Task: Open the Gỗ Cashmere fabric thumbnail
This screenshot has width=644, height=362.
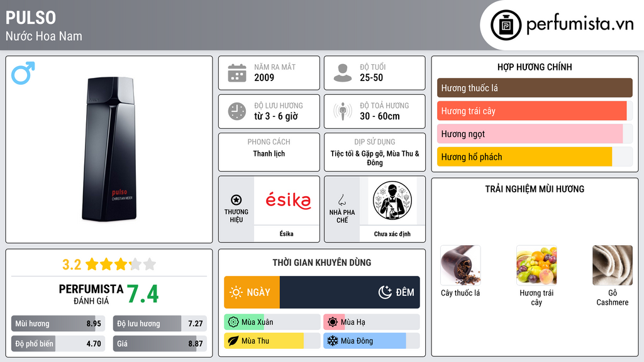Action: pos(613,265)
